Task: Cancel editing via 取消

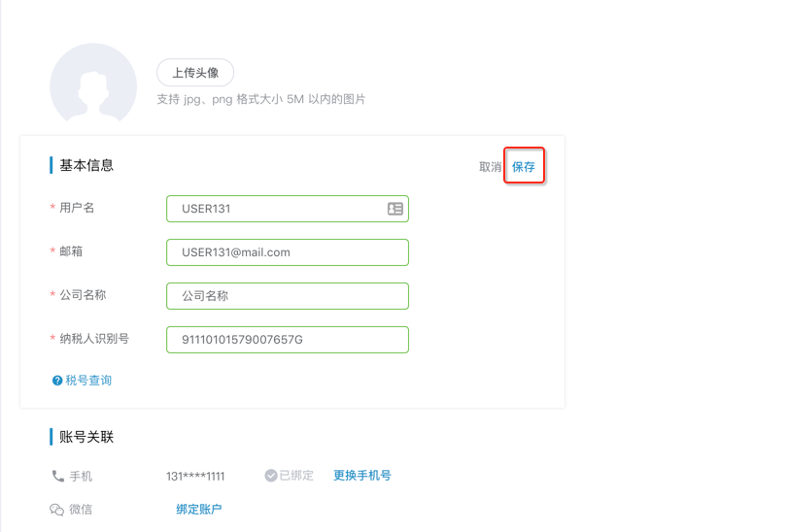Action: pos(490,167)
